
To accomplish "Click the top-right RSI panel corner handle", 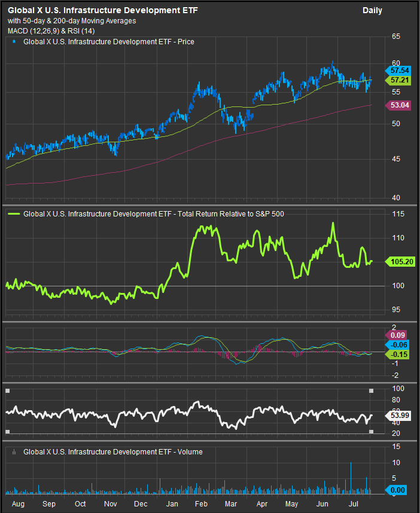I will (371, 391).
